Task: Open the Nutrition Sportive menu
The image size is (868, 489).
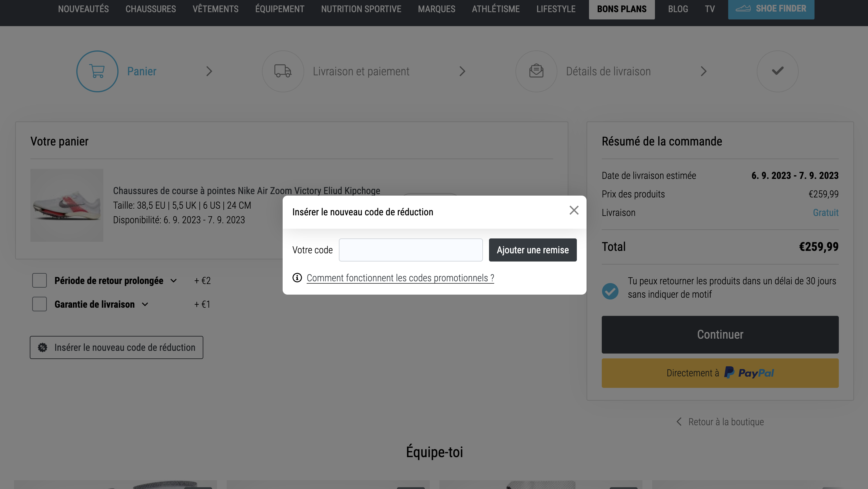Action: click(x=361, y=9)
